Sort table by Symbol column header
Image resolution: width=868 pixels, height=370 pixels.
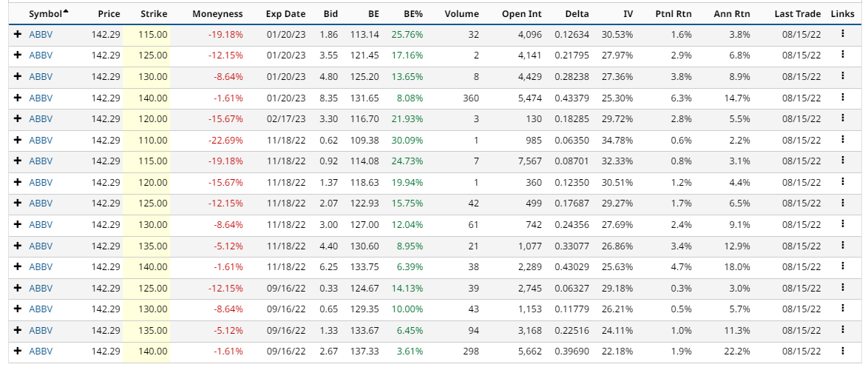[44, 13]
